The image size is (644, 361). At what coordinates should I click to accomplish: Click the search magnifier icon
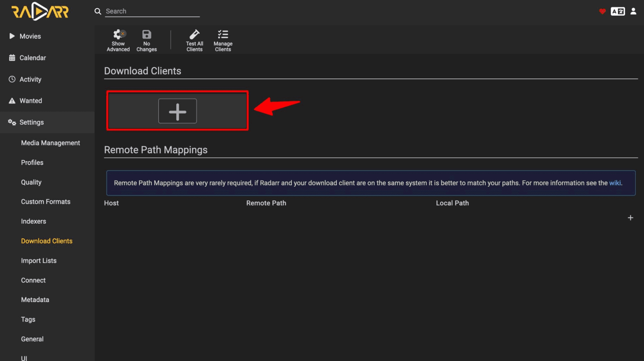97,11
